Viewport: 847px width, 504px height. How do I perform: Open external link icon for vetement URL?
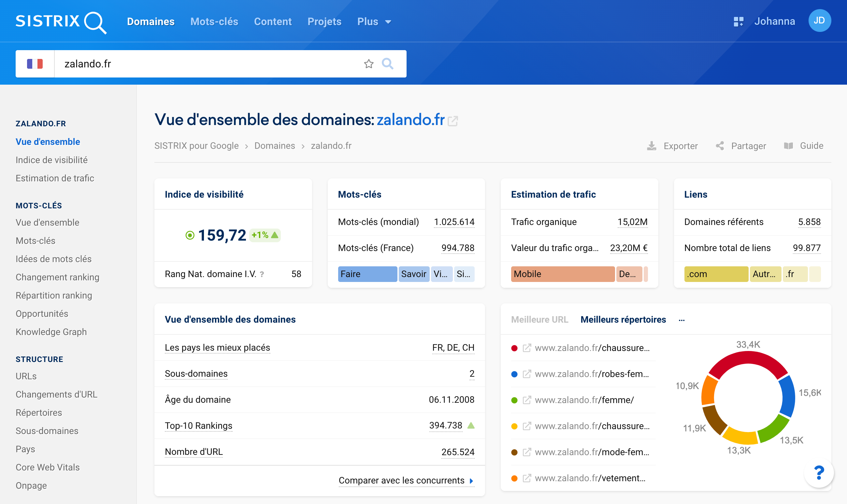pyautogui.click(x=527, y=478)
